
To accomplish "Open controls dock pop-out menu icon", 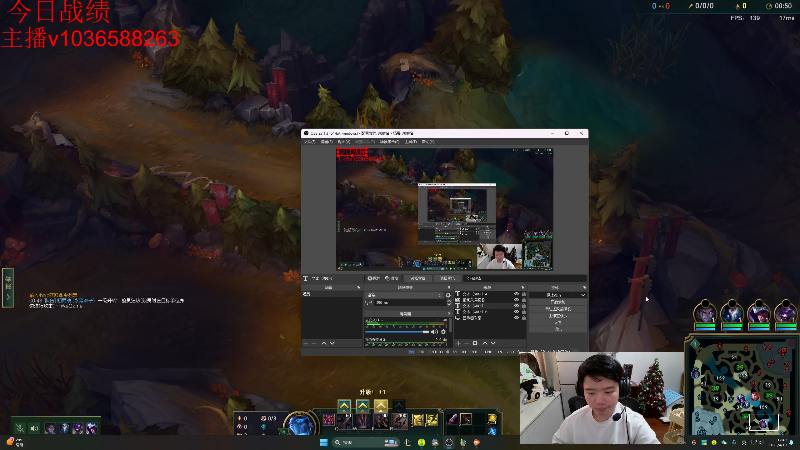I will (584, 287).
